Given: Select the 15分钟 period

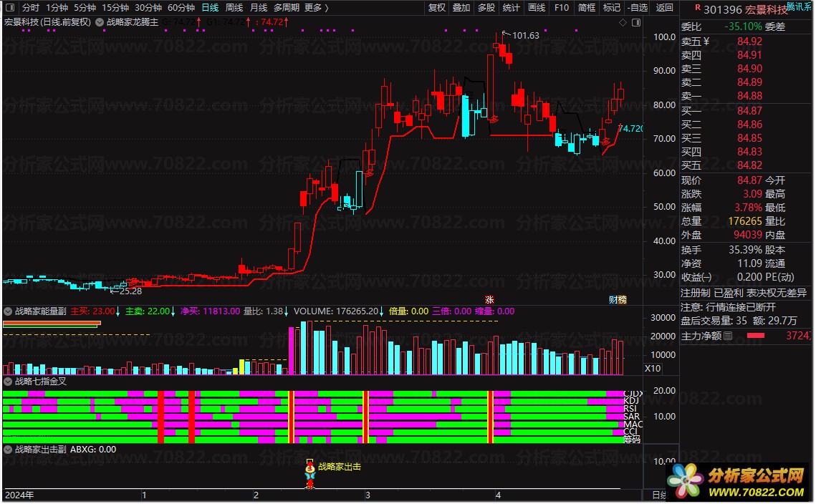Looking at the screenshot, I should (x=115, y=8).
